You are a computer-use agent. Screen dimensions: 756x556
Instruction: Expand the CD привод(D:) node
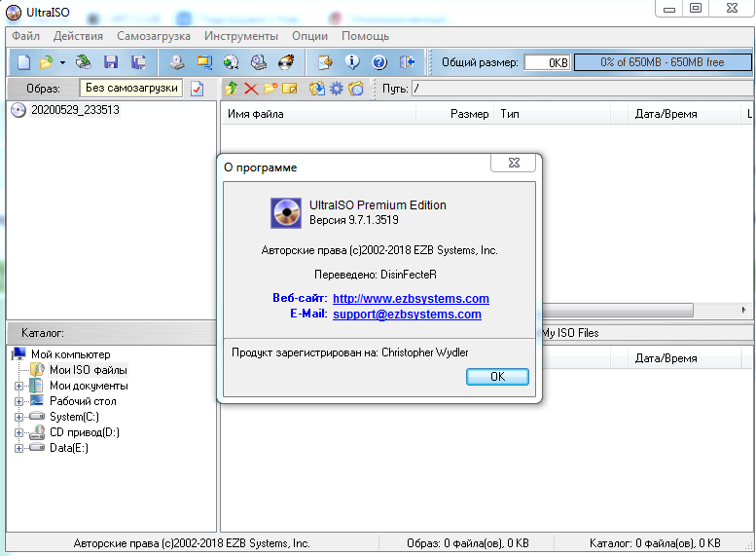click(18, 432)
